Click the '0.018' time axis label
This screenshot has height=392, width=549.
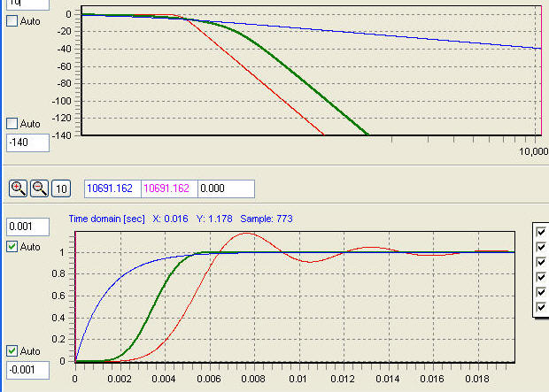point(477,379)
